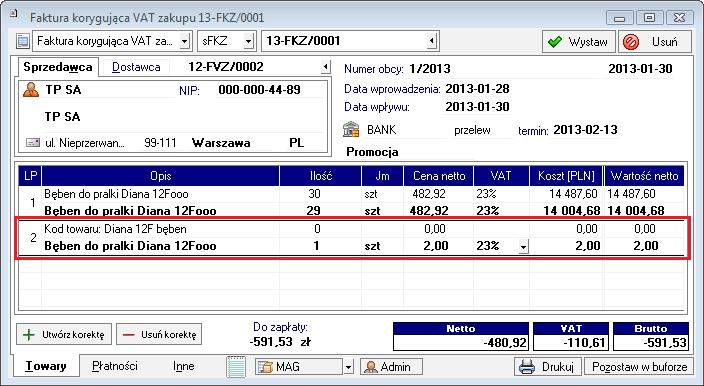704x386 pixels.
Task: Select corrected quantity 29 in row 1
Action: point(313,211)
